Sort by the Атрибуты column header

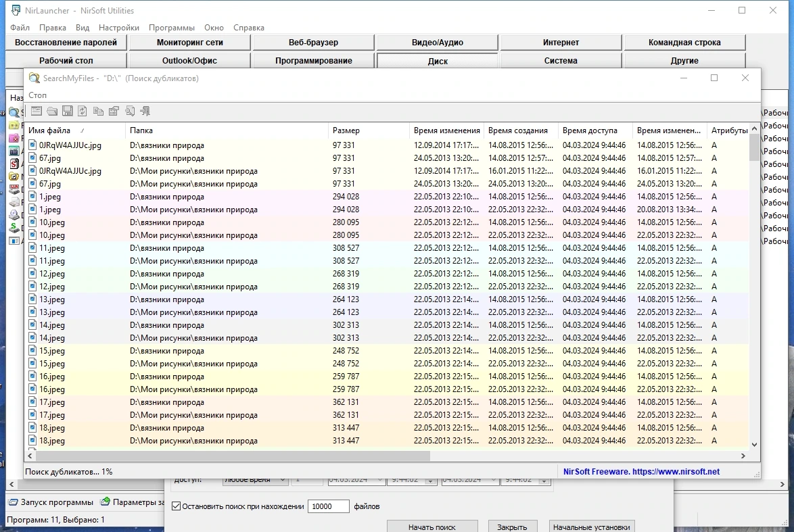click(728, 130)
